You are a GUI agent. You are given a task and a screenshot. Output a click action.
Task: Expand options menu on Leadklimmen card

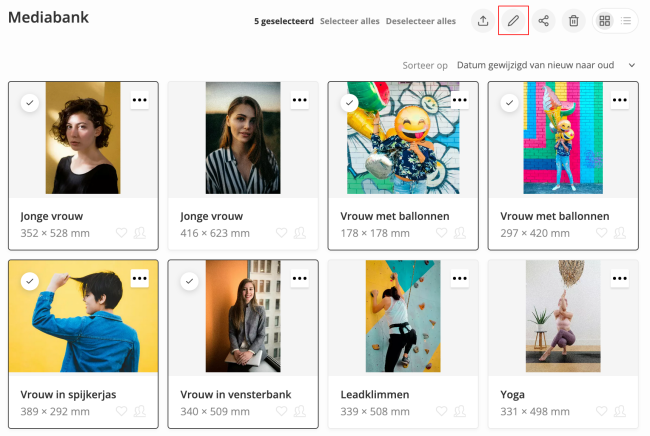(459, 279)
